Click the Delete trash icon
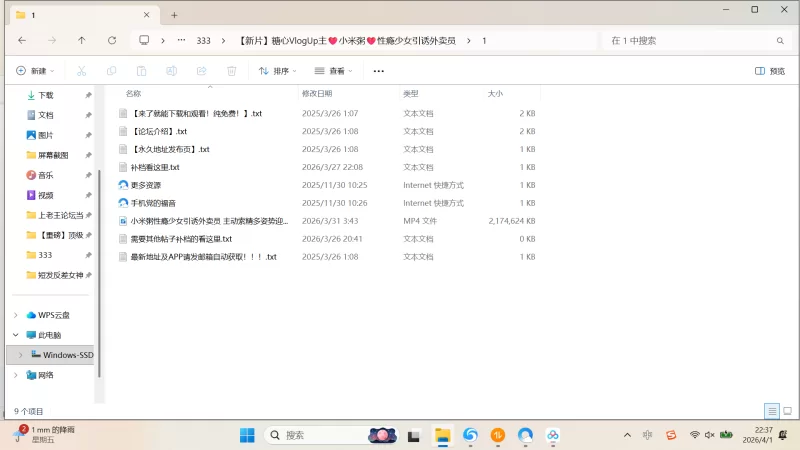The height and width of the screenshot is (450, 800). (x=232, y=71)
